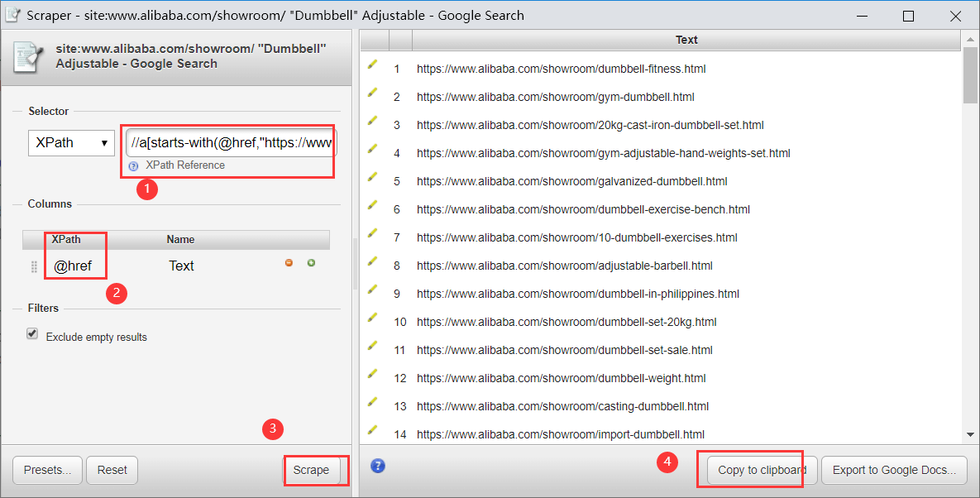Screen dimensions: 980x498
Task: Click pencil icon next to dumbbell-set-20kg.html
Action: 372,318
